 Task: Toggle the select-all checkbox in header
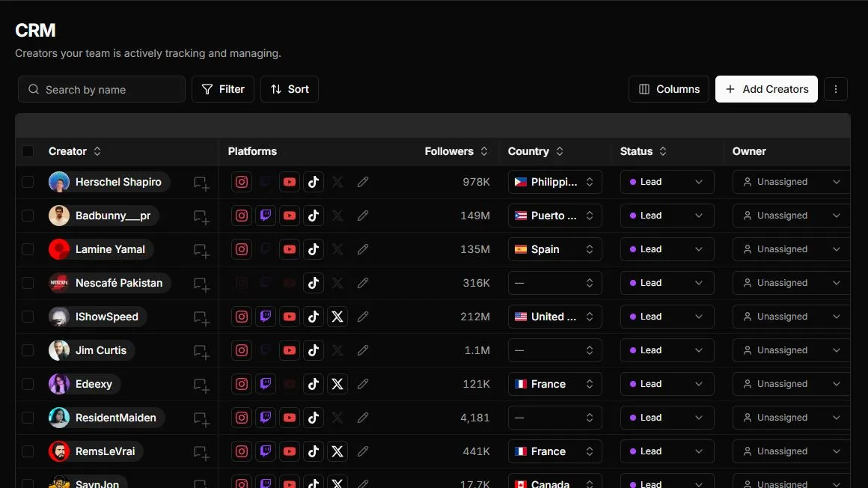[x=28, y=151]
